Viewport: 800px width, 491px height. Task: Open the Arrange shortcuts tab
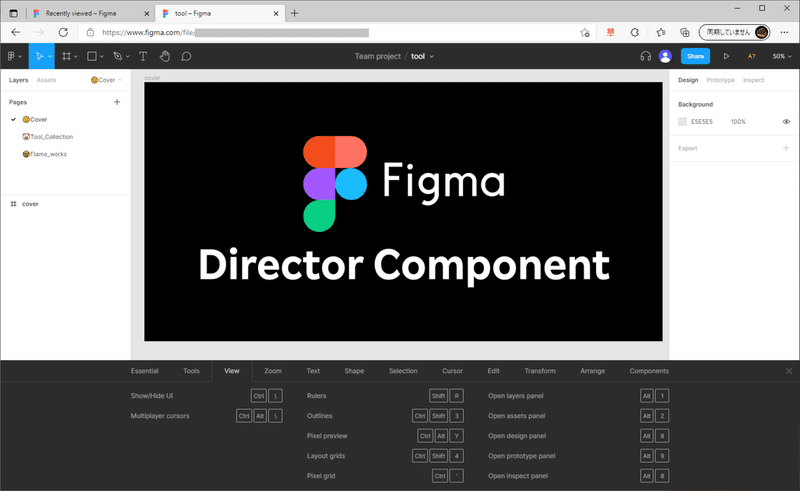[592, 371]
